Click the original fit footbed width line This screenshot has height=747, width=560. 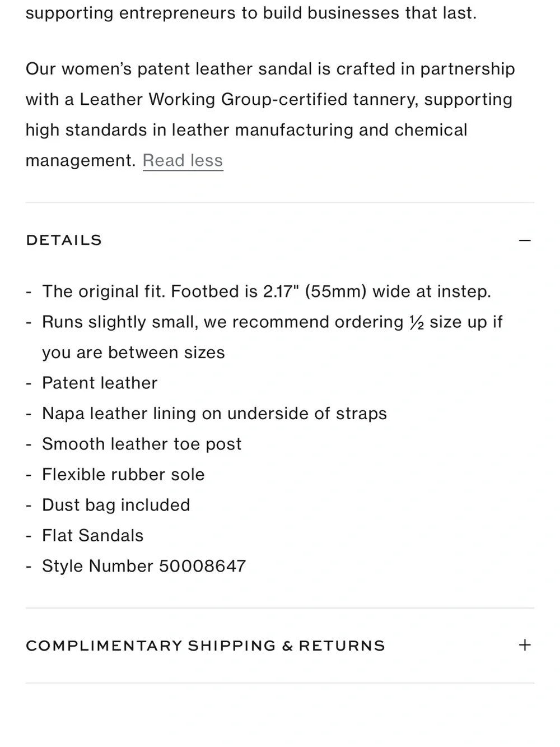tap(267, 292)
